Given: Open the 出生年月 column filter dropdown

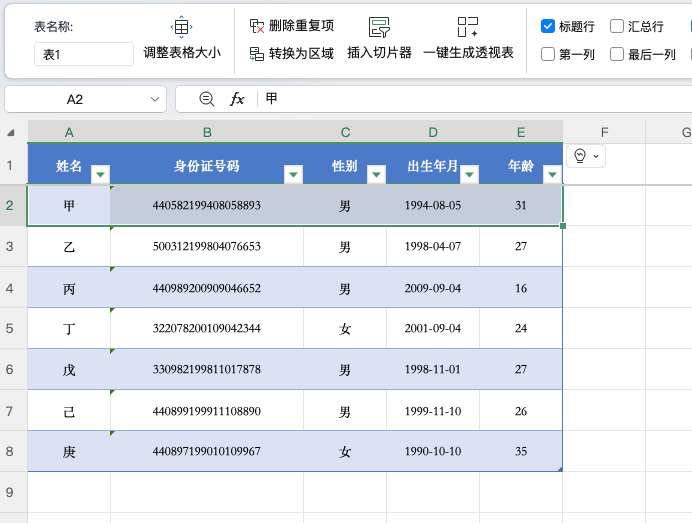Looking at the screenshot, I should click(469, 174).
